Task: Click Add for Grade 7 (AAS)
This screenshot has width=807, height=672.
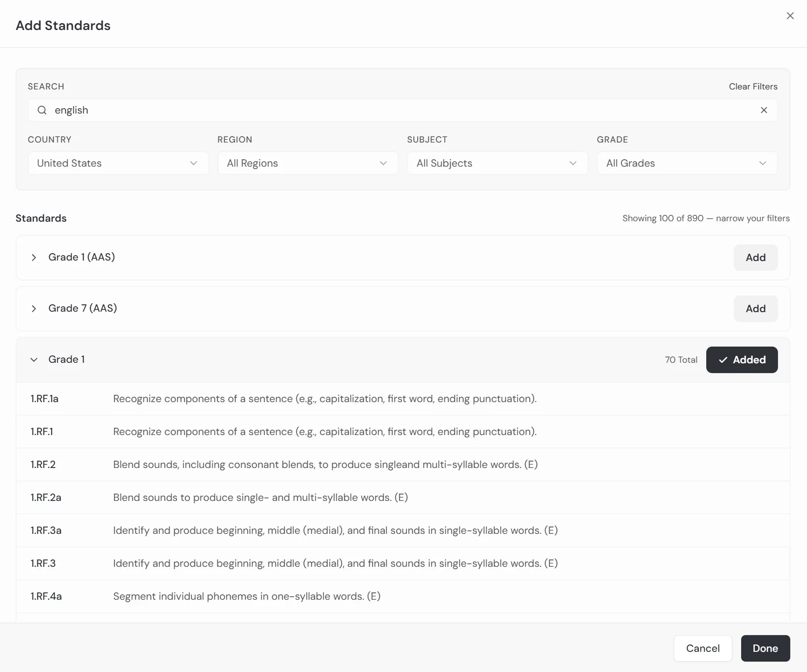Action: [x=755, y=308]
